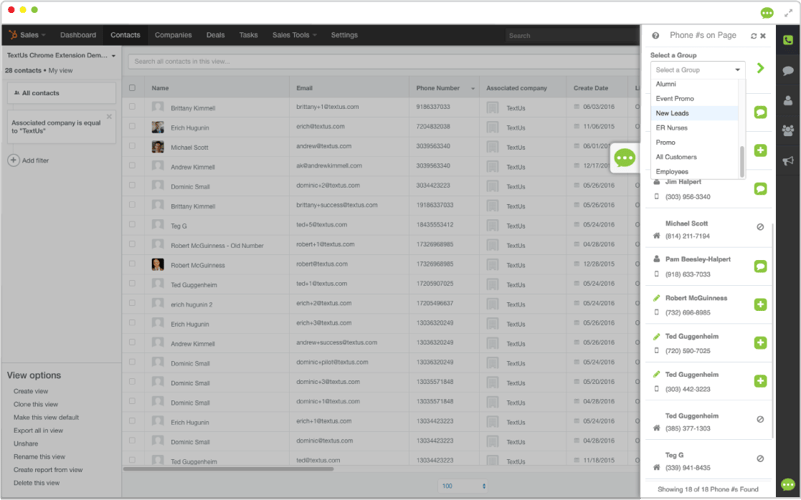Tick the select-all checkbox in table header
The image size is (801, 500).
pos(132,88)
